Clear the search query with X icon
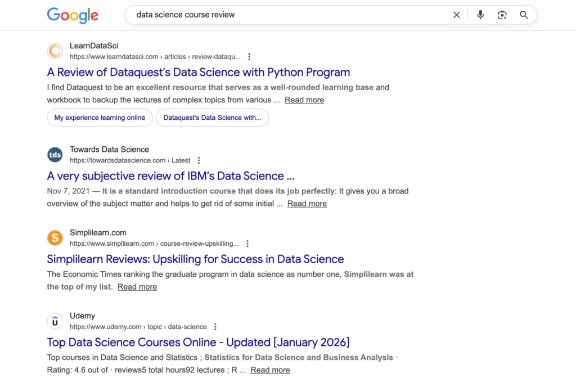Screen dimensions: 576x392 pyautogui.click(x=457, y=15)
